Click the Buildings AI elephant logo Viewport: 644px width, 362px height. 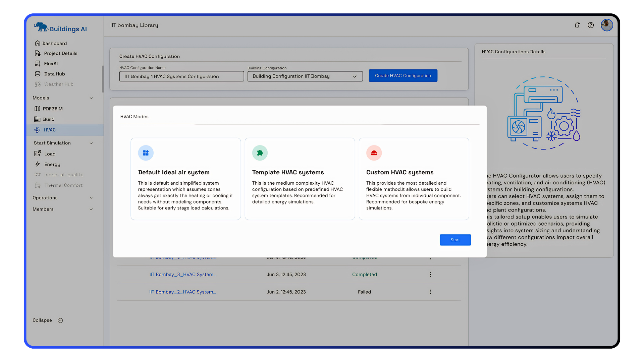click(x=41, y=27)
